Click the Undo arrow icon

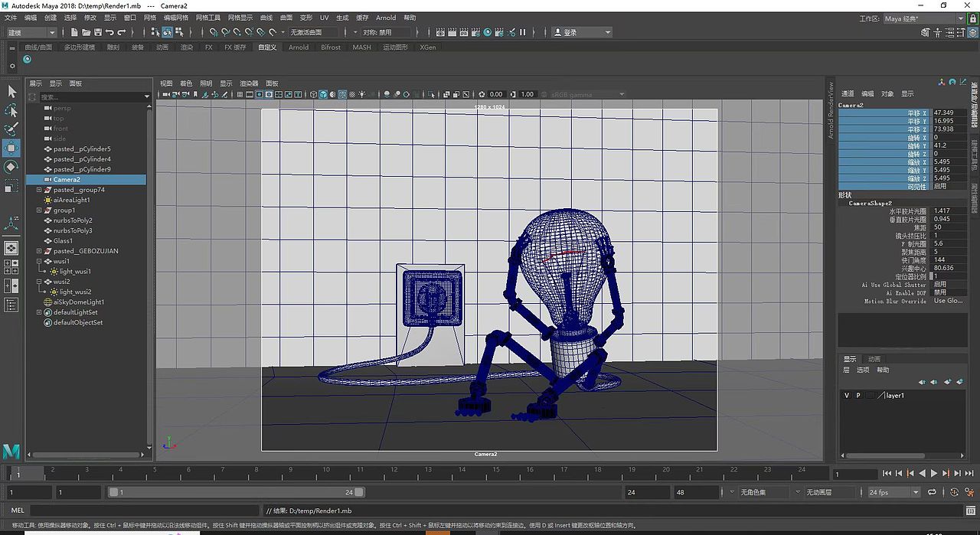(109, 32)
